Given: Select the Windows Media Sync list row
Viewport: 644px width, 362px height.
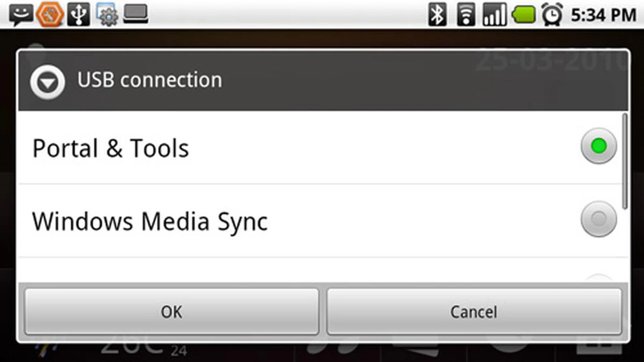Looking at the screenshot, I should tap(235, 220).
